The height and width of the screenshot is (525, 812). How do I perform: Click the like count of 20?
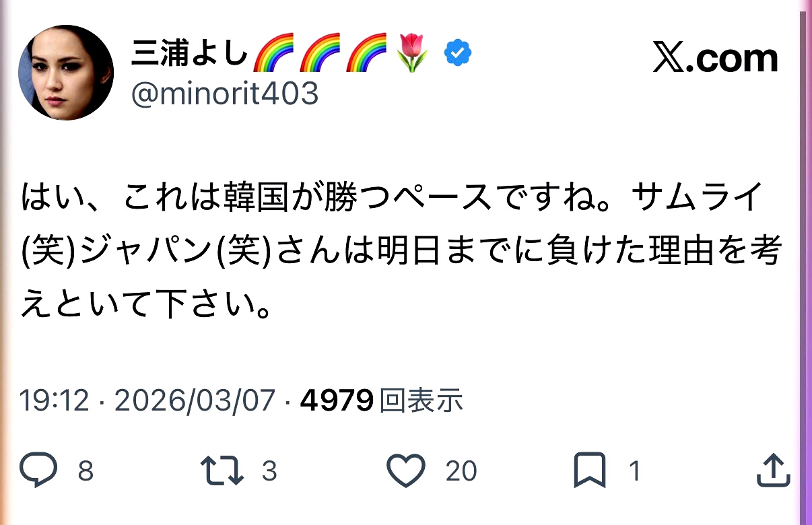pos(461,471)
